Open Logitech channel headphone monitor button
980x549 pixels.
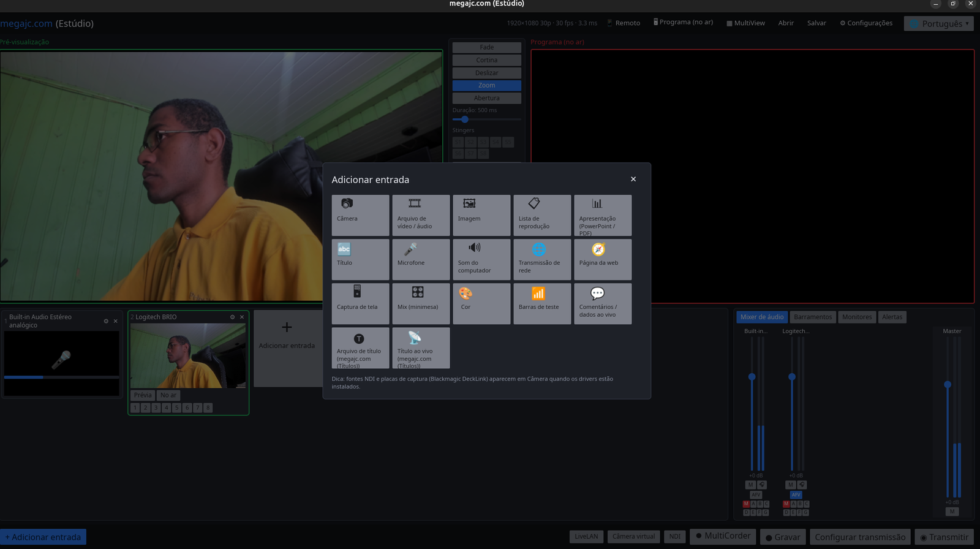click(802, 485)
